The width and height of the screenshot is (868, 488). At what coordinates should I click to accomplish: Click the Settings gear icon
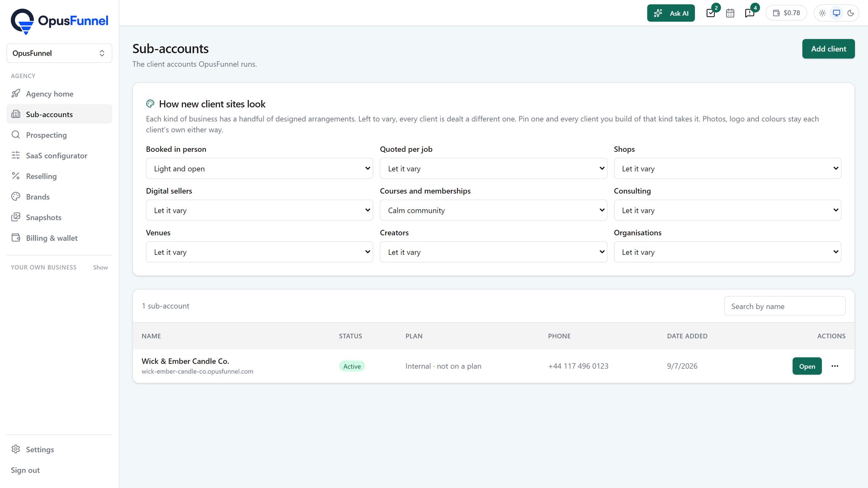[x=16, y=449]
